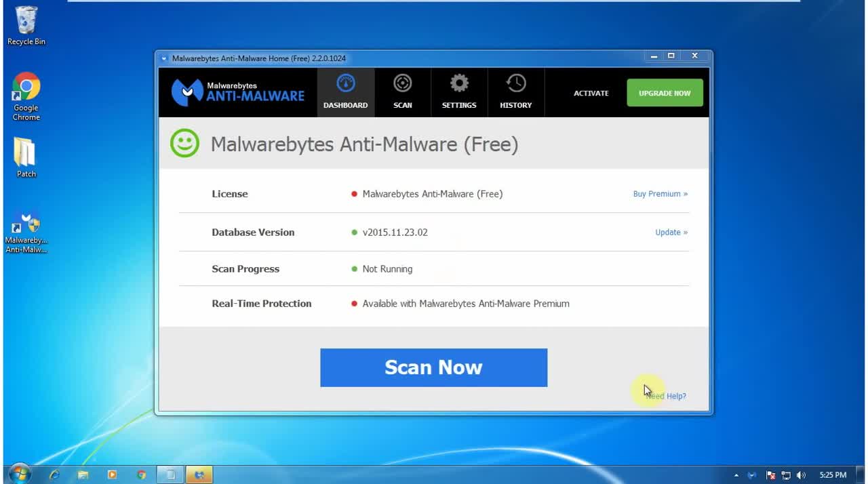Screen dimensions: 868x484
Task: Open the Windows Start menu
Action: point(20,475)
